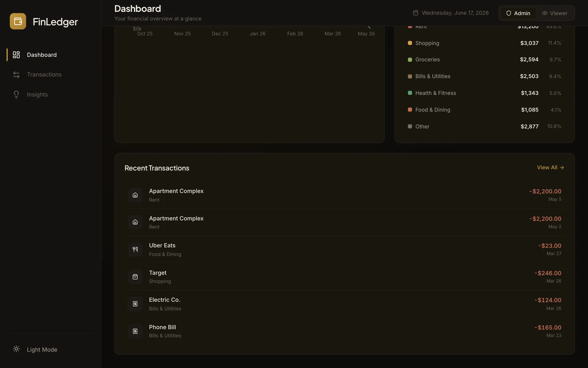Screen dimensions: 588x368
Task: Click the arrow icon next to View All
Action: [x=562, y=167]
